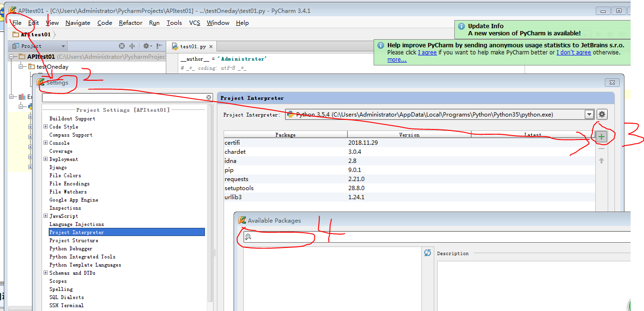Sort the table by the Version column header
This screenshot has height=311, width=644.
409,135
